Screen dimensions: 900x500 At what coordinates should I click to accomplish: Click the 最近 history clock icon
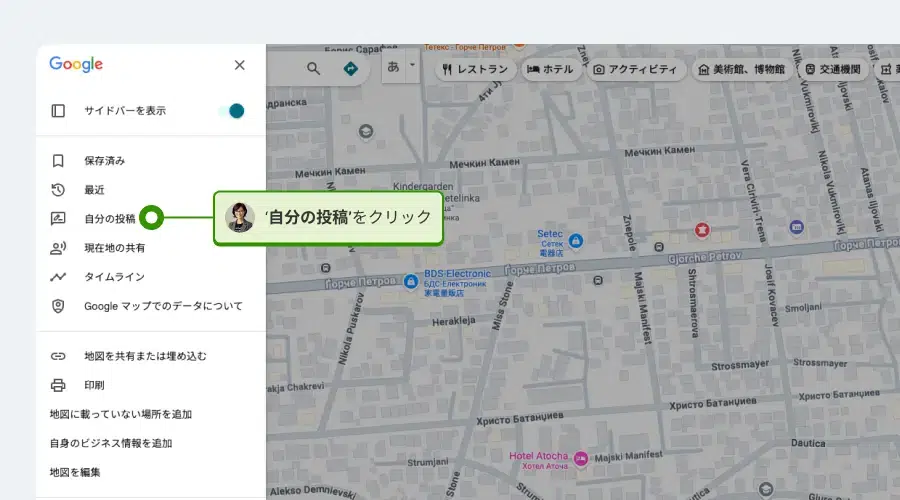click(x=58, y=190)
